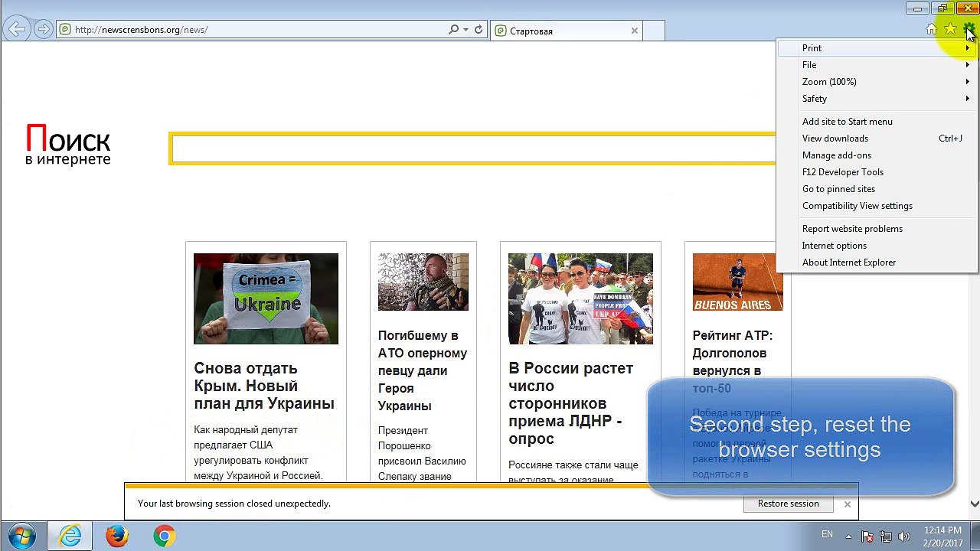Switch to the Стартовая tab
The width and height of the screenshot is (980, 551).
coord(566,31)
